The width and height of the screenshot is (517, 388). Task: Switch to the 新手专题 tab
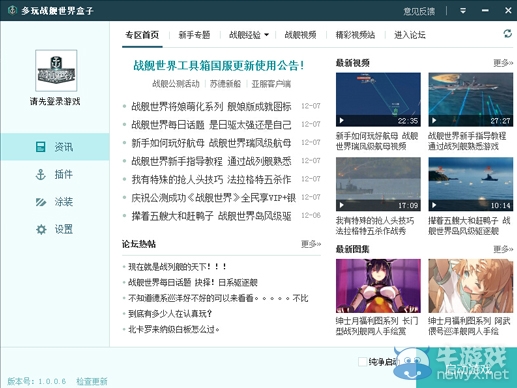pos(194,35)
